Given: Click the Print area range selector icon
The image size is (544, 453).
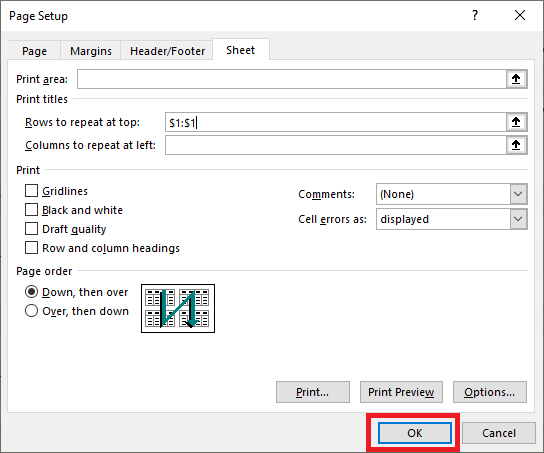Looking at the screenshot, I should [x=516, y=79].
